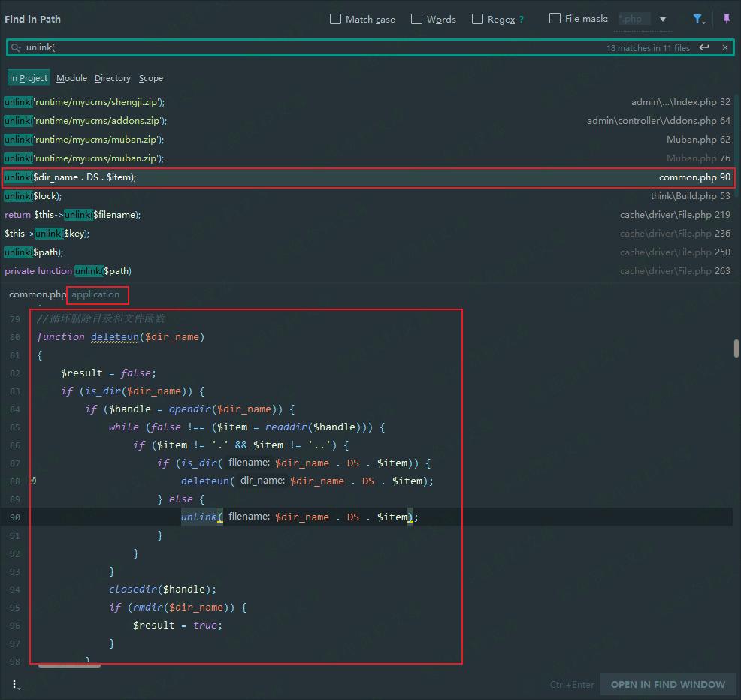The height and width of the screenshot is (700, 741).
Task: Open search history via magnifier icon
Action: pyautogui.click(x=16, y=47)
